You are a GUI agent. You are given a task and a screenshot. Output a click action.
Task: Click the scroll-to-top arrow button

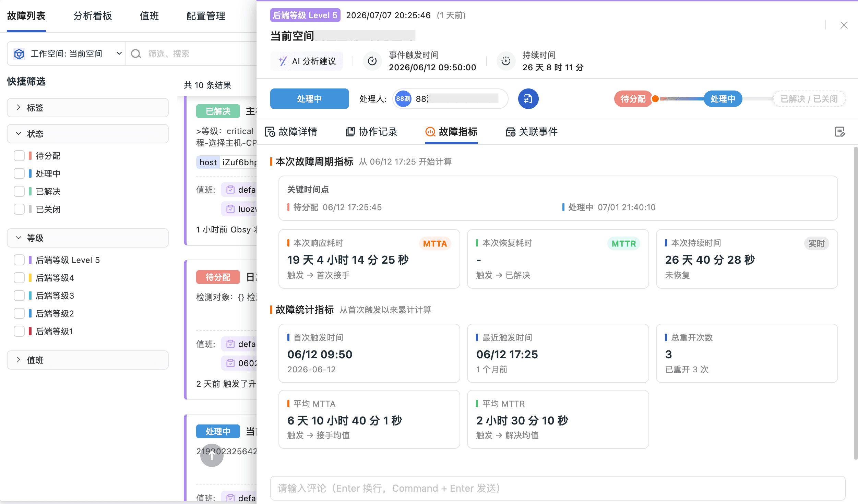(x=212, y=455)
